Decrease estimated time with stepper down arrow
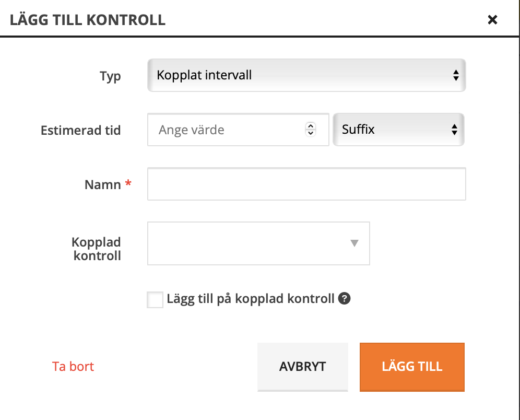This screenshot has width=520, height=420. pos(311,133)
